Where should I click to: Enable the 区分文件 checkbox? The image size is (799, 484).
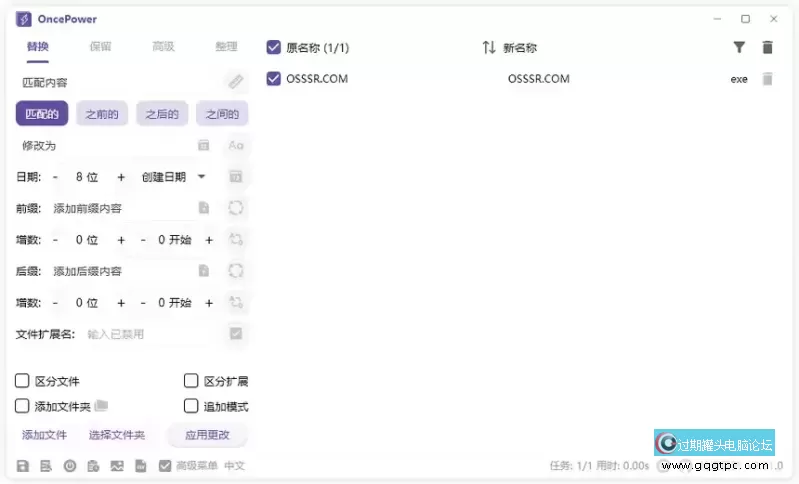point(22,381)
